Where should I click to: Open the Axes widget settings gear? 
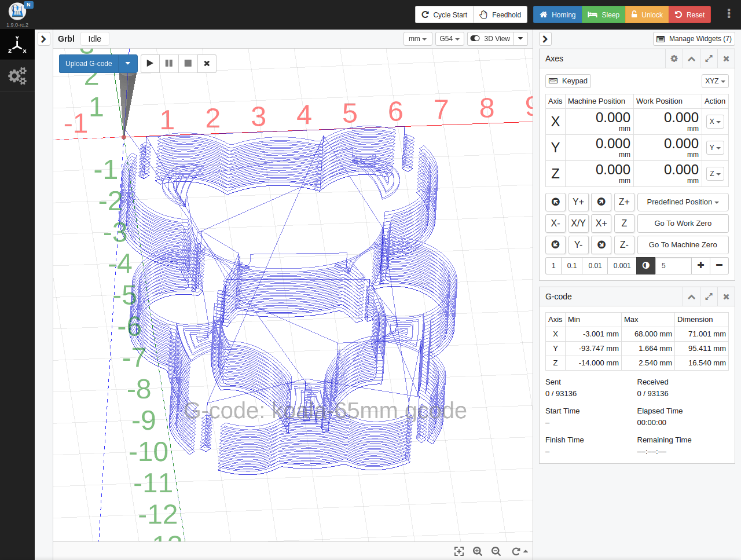click(x=674, y=58)
